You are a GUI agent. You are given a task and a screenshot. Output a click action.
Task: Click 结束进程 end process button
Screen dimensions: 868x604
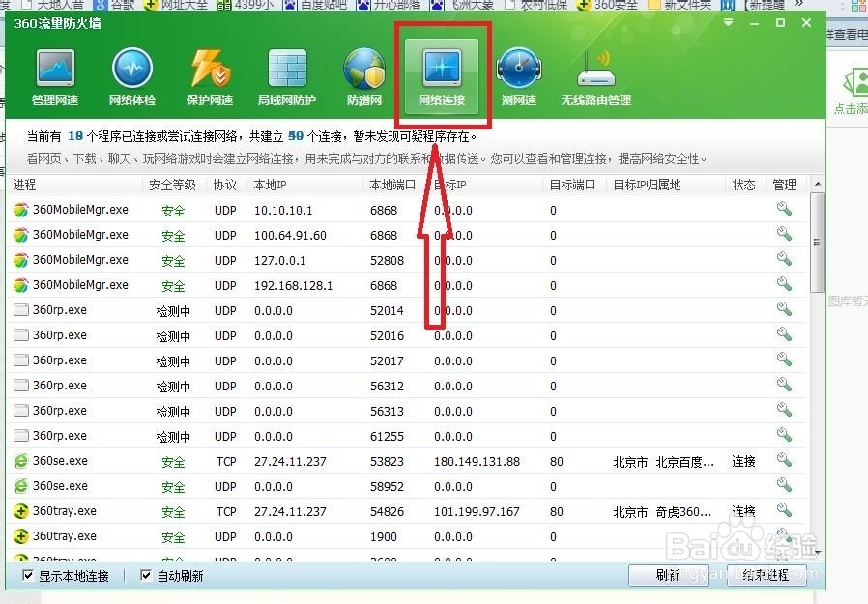767,575
